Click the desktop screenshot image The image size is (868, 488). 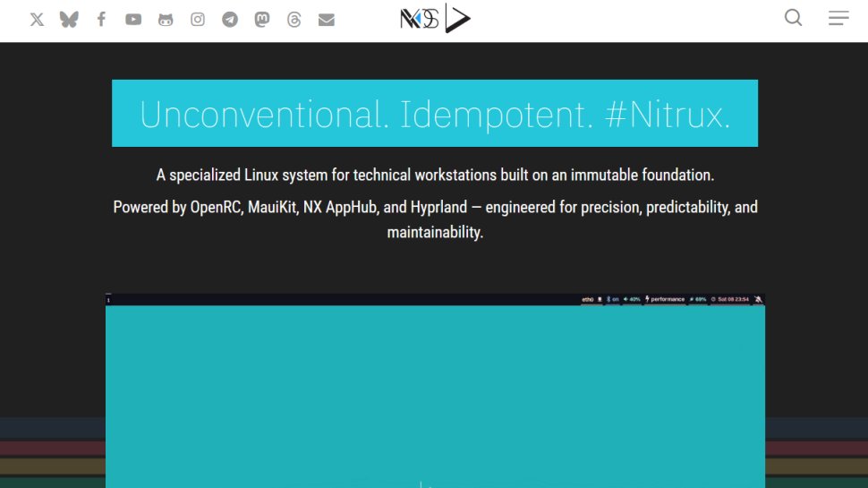click(435, 390)
